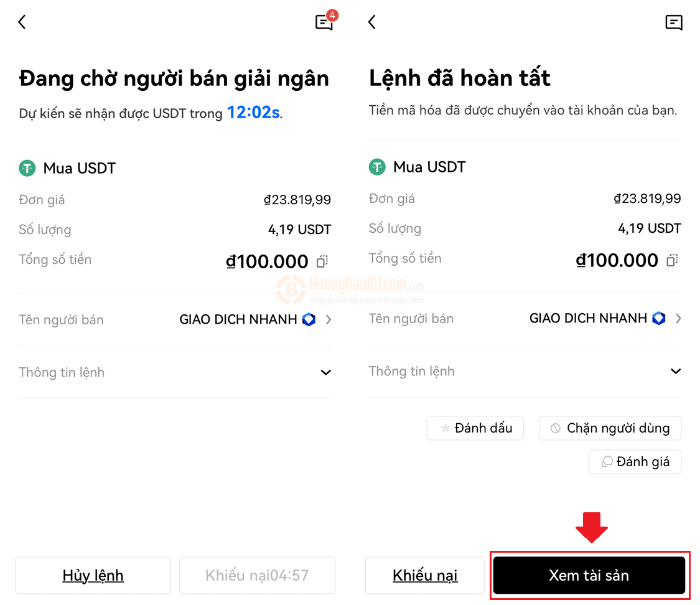Expand Thông tin lệnh on pending order

click(175, 372)
